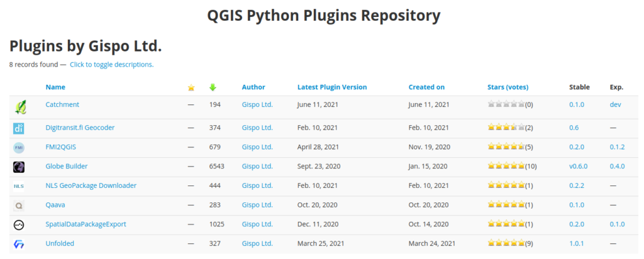Sort table by Name column
Viewport: 644px width, 259px height.
[x=55, y=87]
